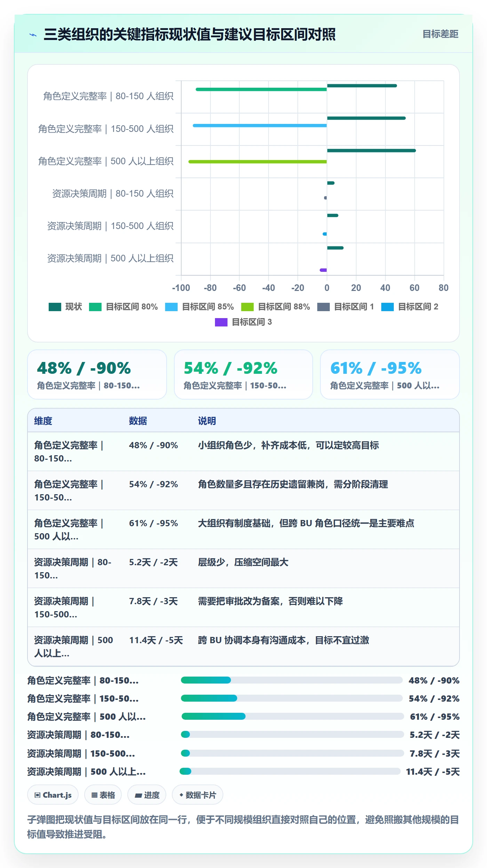Select the cell 层级少，压缩空间最大
This screenshot has height=868, width=487.
pyautogui.click(x=243, y=562)
